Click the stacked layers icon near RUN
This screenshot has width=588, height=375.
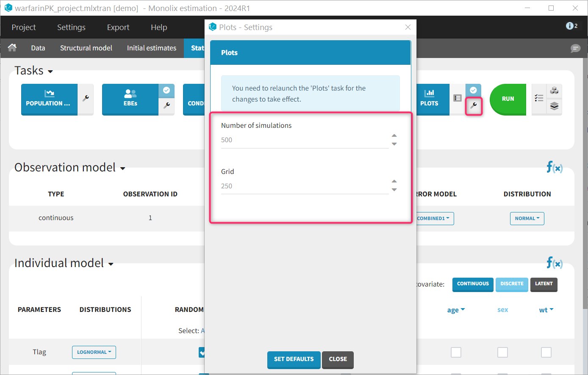tap(555, 106)
